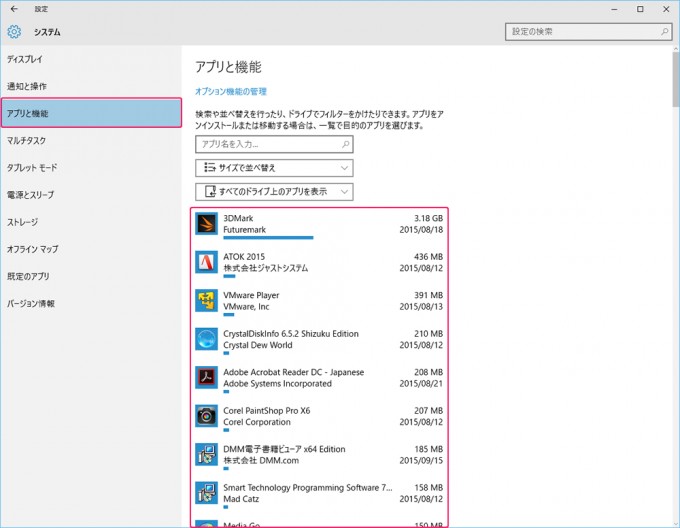The height and width of the screenshot is (528, 680).
Task: Click the Crystal Dew World publisher name
Action: 258,345
